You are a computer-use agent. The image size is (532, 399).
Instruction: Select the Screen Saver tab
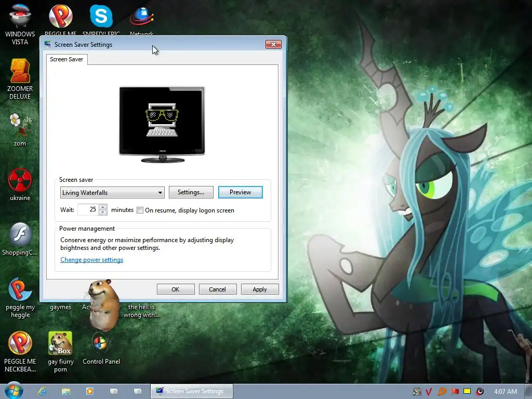[x=66, y=59]
